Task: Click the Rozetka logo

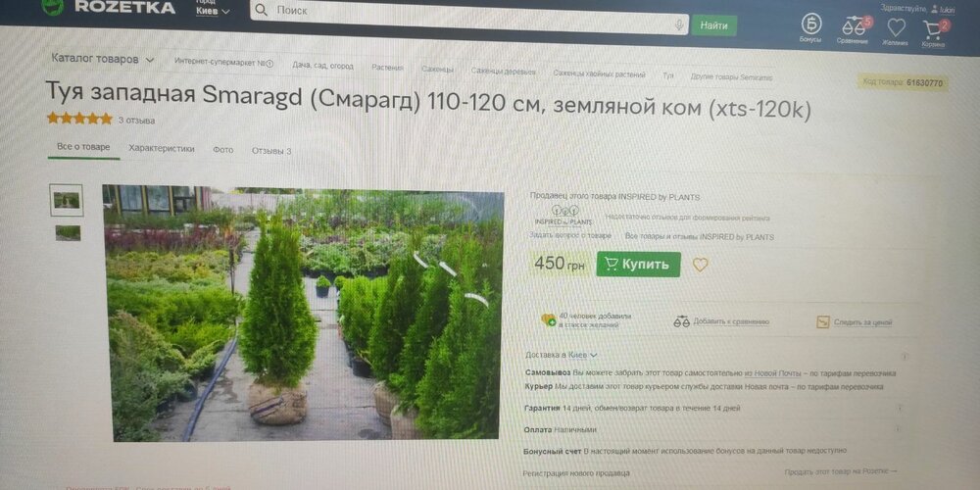Action: (x=109, y=7)
